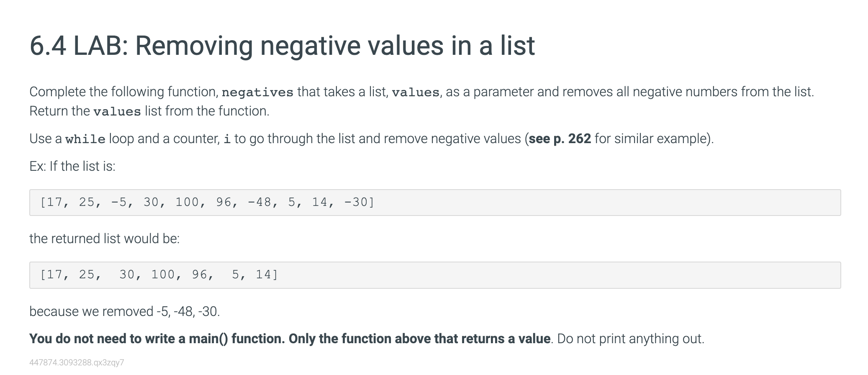Click the "Do not print anything out." sentence

click(631, 339)
